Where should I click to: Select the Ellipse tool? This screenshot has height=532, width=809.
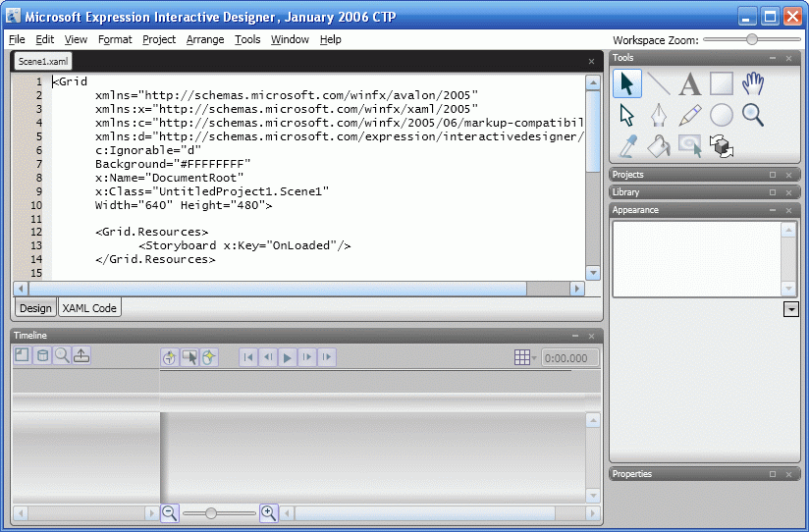pyautogui.click(x=722, y=115)
